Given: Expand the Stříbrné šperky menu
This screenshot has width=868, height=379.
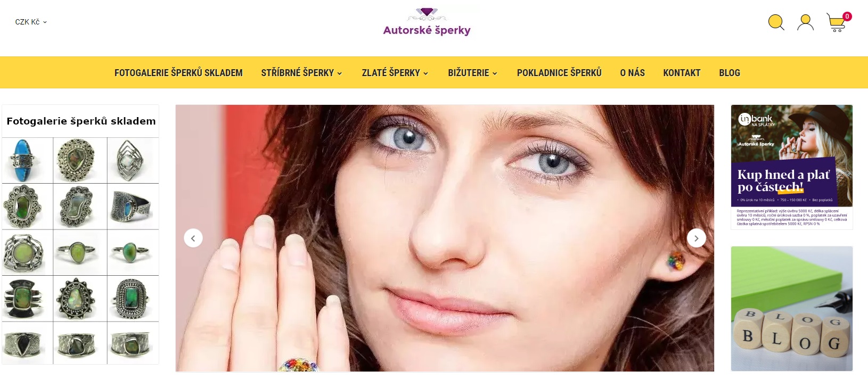Looking at the screenshot, I should 301,73.
